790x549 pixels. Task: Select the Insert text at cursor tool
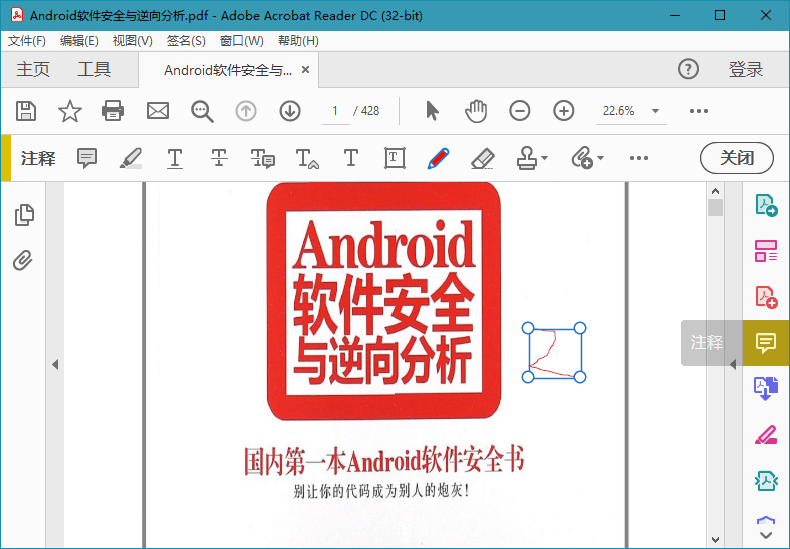pos(307,158)
